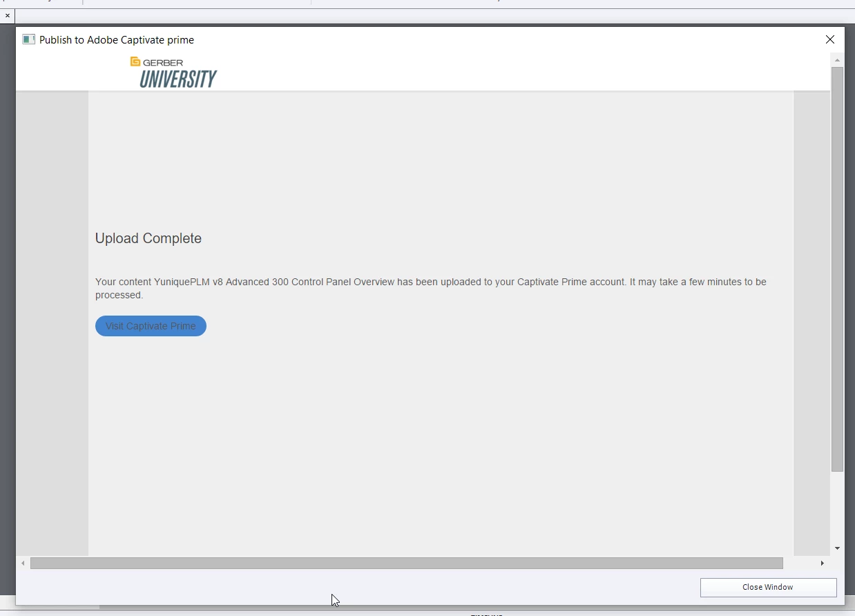Click the uploaded content message text
Screen dimensions: 855x616
431,288
